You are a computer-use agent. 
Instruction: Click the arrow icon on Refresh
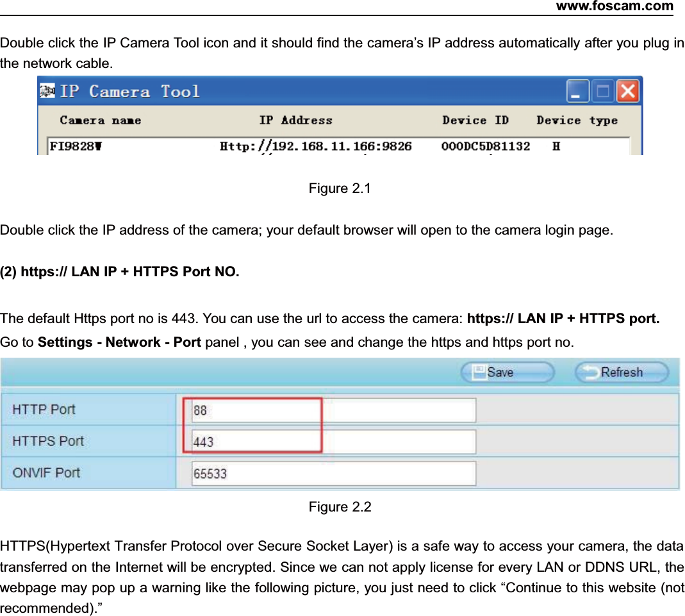tap(591, 372)
